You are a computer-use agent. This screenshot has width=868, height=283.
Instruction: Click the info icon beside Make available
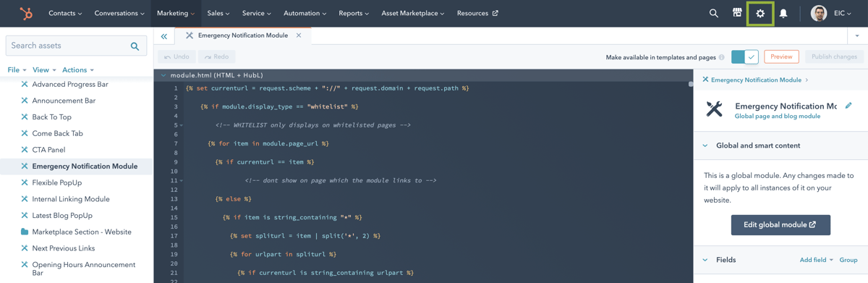tap(722, 57)
